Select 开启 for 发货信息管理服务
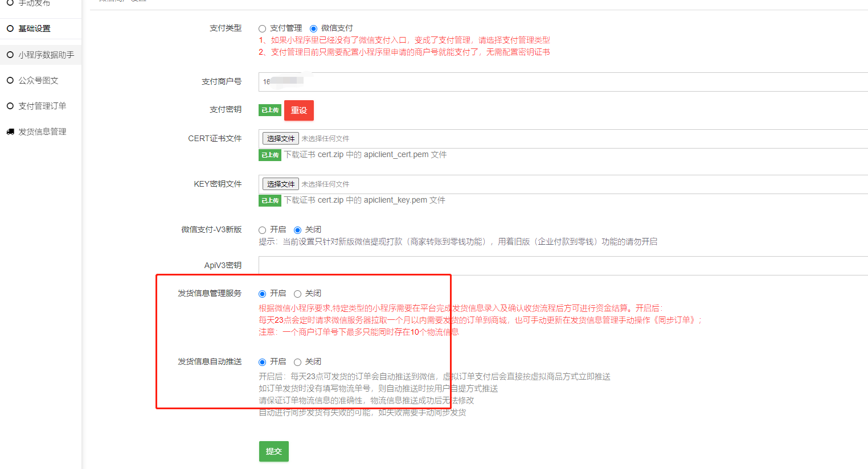 pos(263,294)
